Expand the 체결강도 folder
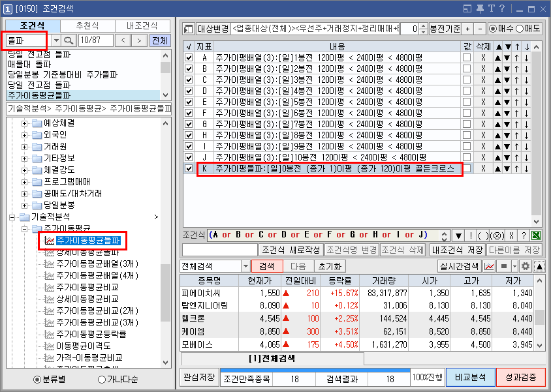This screenshot has height=392, width=551. tap(24, 170)
